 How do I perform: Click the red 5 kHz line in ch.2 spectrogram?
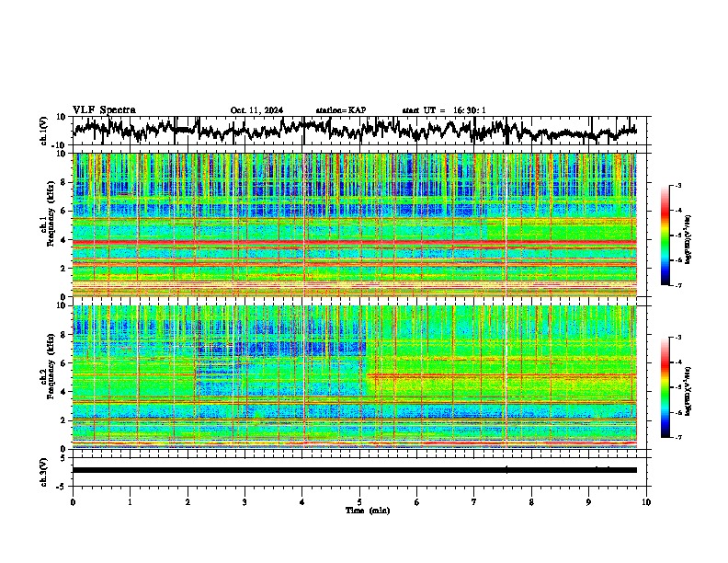(x=502, y=374)
